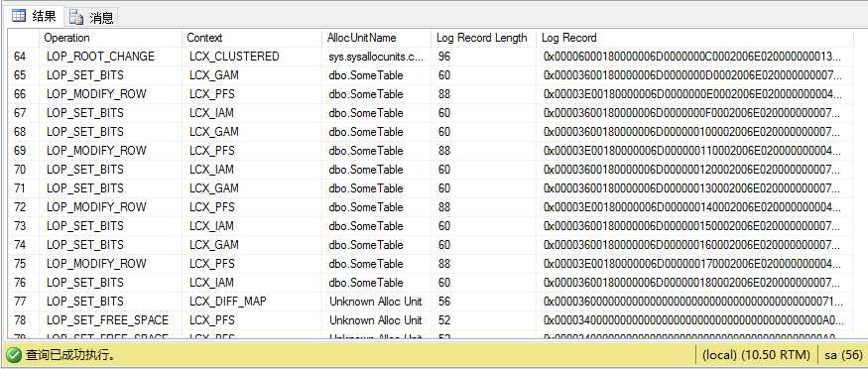Click log record starting 0x000060001800

pyautogui.click(x=692, y=57)
